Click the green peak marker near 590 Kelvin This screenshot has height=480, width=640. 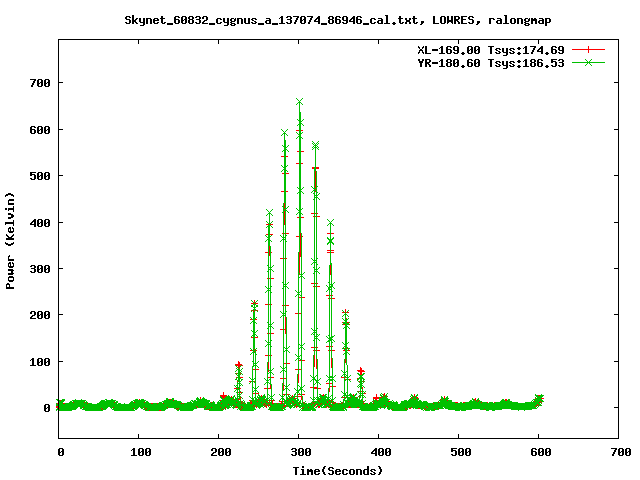tap(284, 133)
